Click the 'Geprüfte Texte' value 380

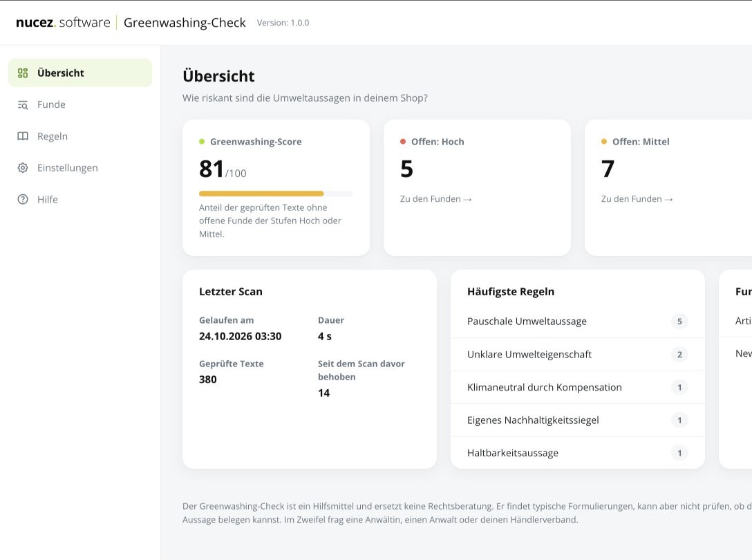[x=207, y=380]
